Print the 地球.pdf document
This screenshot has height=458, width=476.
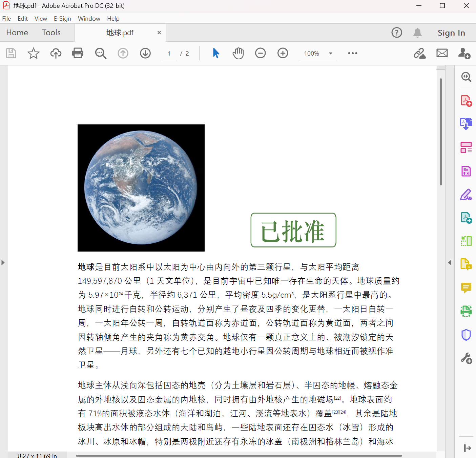(78, 53)
